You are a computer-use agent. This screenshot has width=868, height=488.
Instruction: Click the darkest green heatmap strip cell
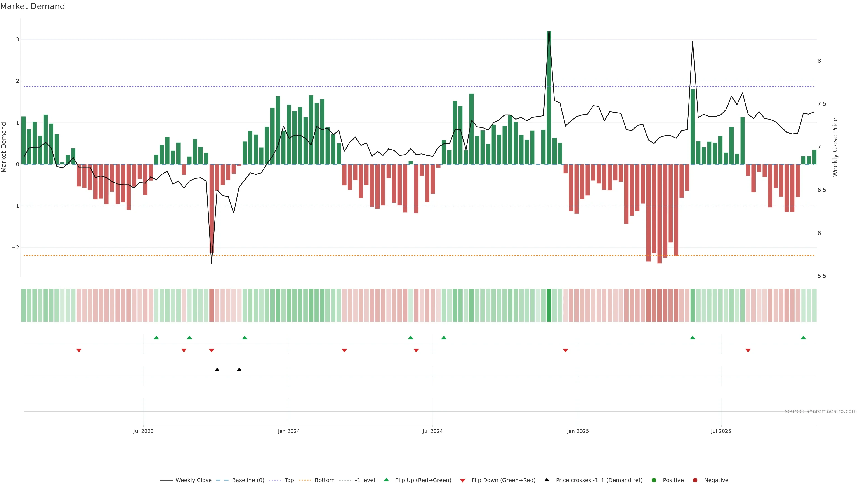(549, 305)
